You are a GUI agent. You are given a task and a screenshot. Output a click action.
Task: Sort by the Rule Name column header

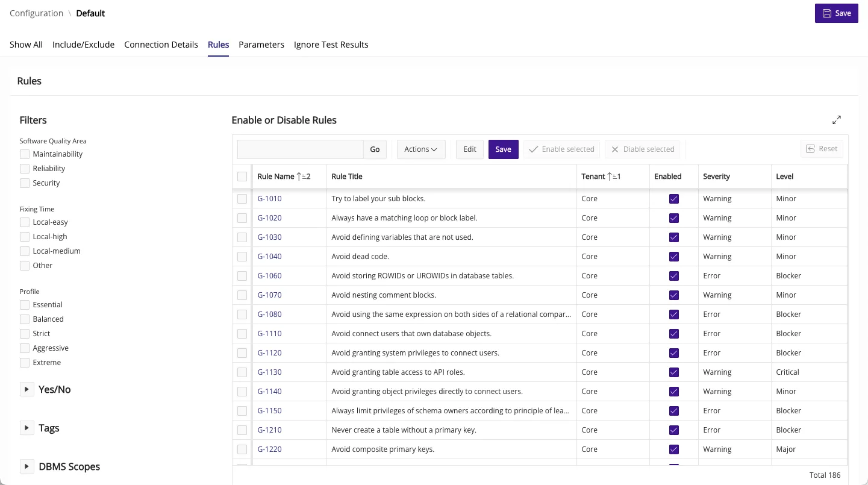pyautogui.click(x=276, y=177)
